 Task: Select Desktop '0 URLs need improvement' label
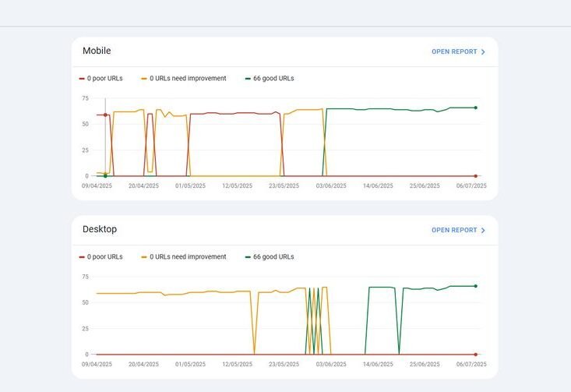pos(188,257)
